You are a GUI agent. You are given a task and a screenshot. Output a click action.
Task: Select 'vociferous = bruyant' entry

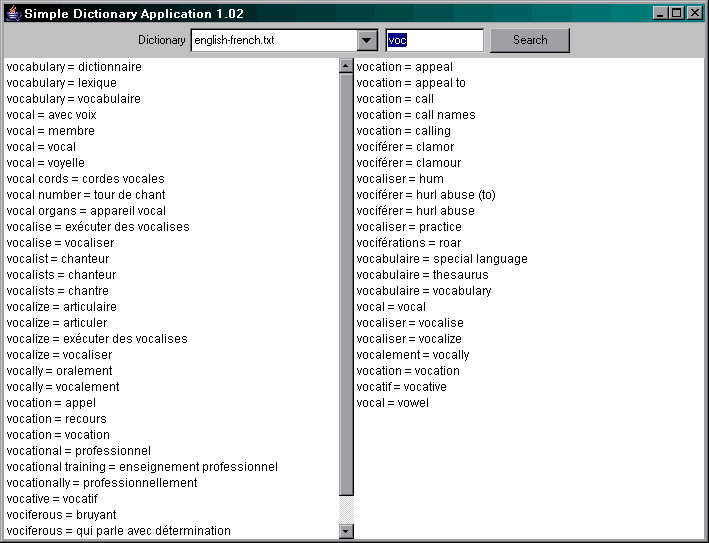61,515
